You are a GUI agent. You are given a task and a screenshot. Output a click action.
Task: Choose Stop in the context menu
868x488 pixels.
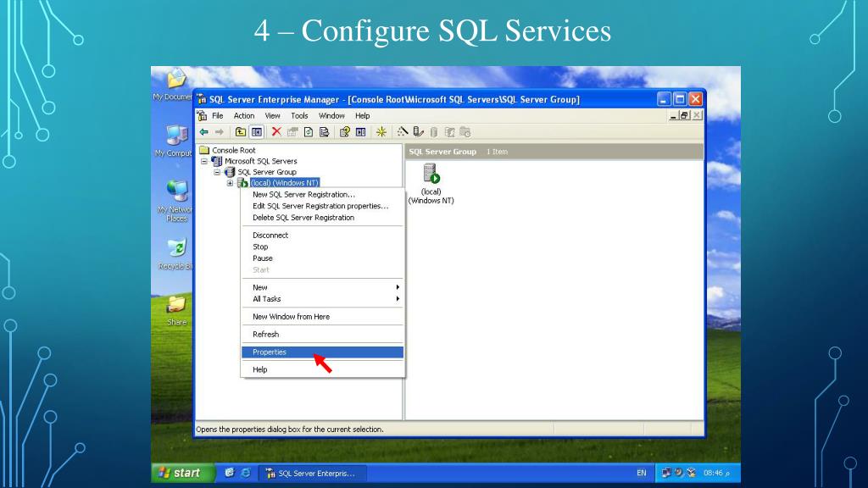(x=322, y=247)
